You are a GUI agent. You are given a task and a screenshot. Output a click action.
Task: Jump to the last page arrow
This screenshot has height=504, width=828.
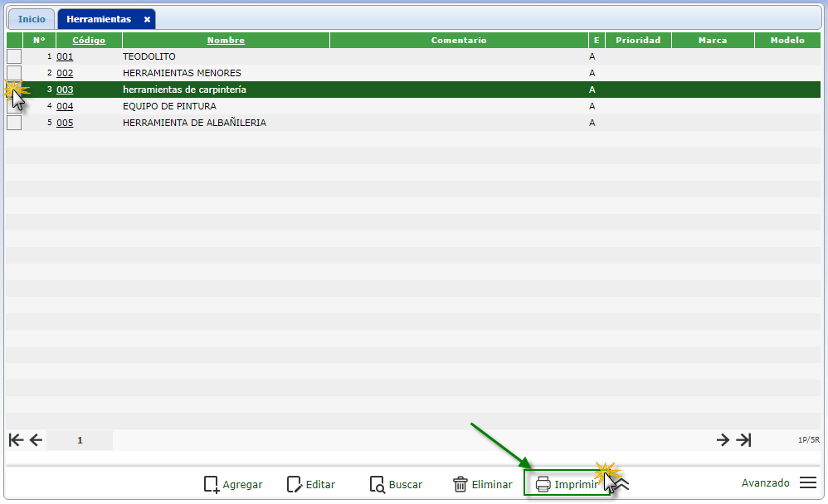[x=743, y=439]
